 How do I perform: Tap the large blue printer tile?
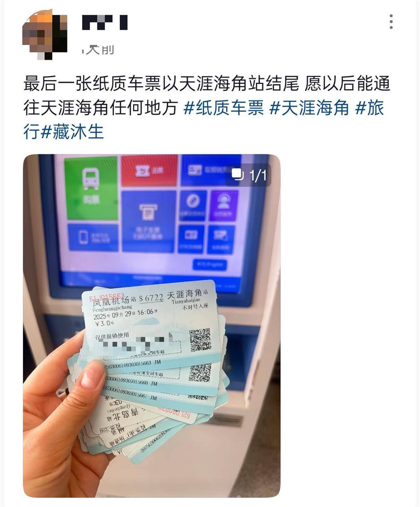click(x=148, y=221)
